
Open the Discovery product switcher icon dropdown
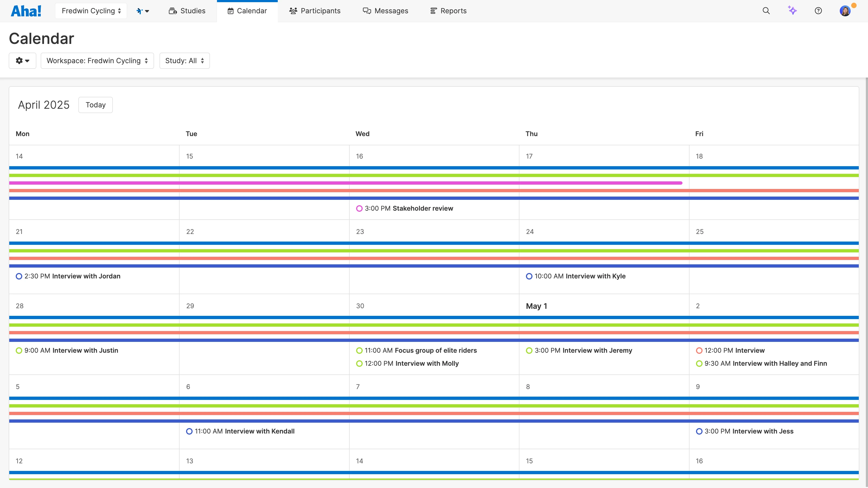142,11
